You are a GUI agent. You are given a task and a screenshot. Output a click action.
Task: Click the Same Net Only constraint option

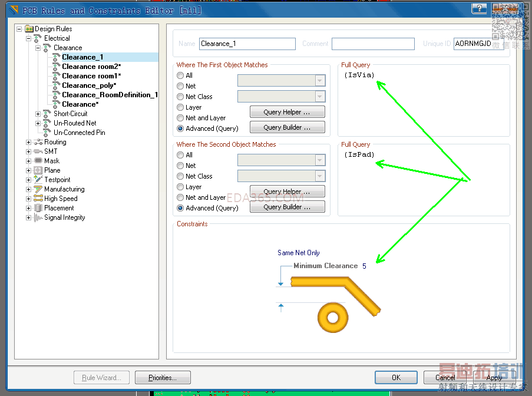(298, 253)
